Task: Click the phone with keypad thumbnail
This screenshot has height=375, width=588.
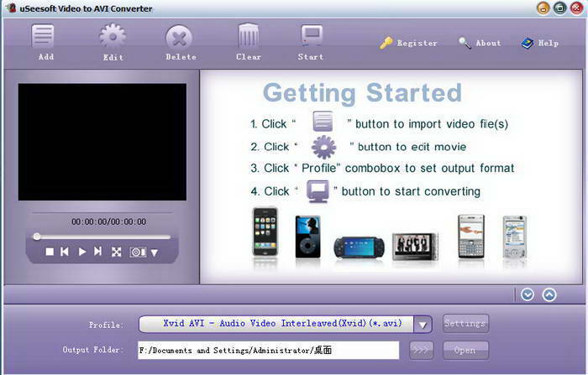Action: coord(471,237)
